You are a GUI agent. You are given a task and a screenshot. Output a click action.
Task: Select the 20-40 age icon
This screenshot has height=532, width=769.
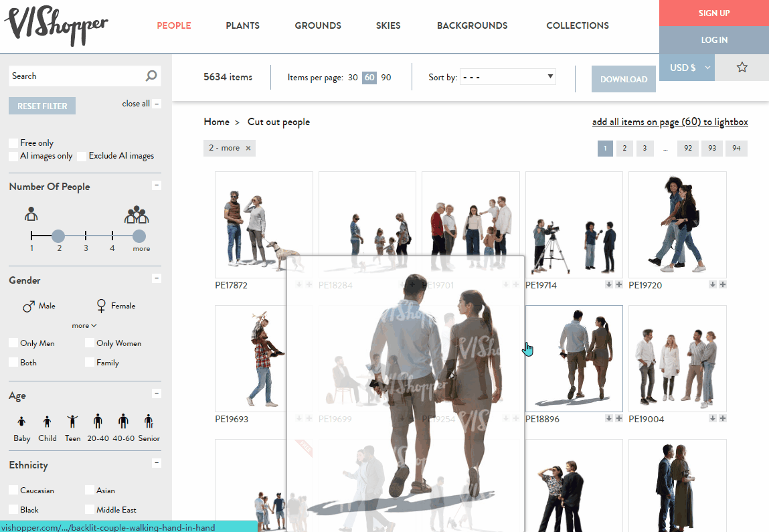click(98, 421)
